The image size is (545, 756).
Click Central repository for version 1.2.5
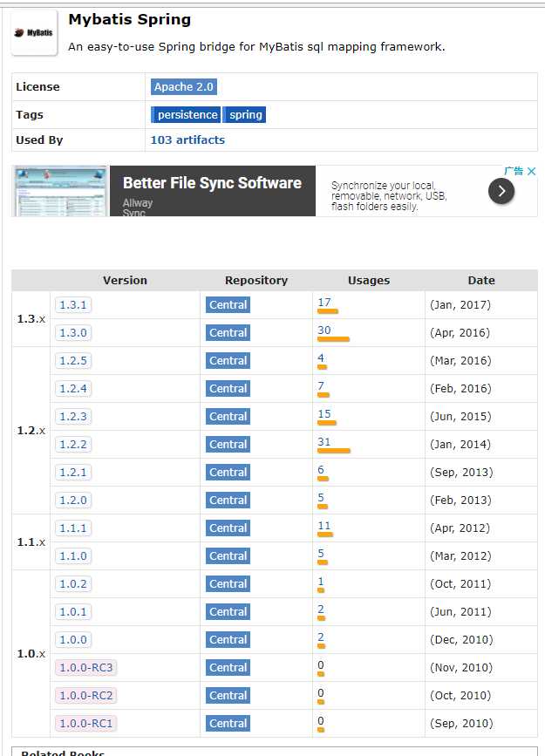pyautogui.click(x=228, y=361)
